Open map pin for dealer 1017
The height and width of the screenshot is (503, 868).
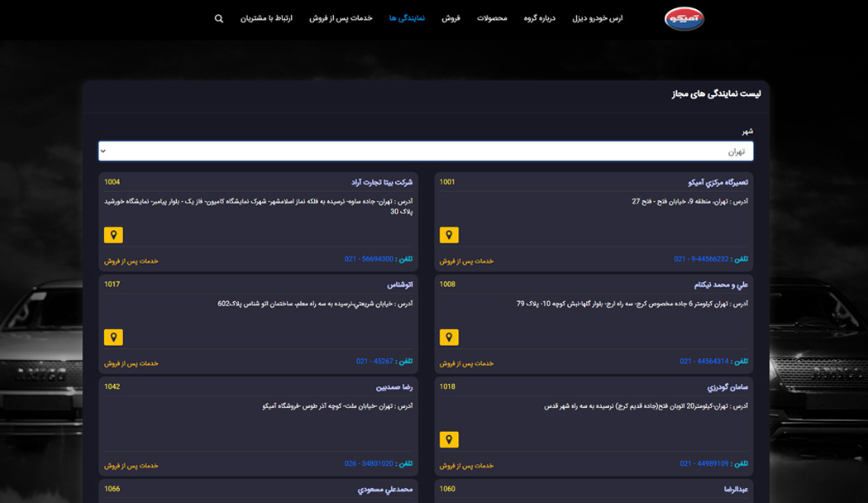[113, 338]
